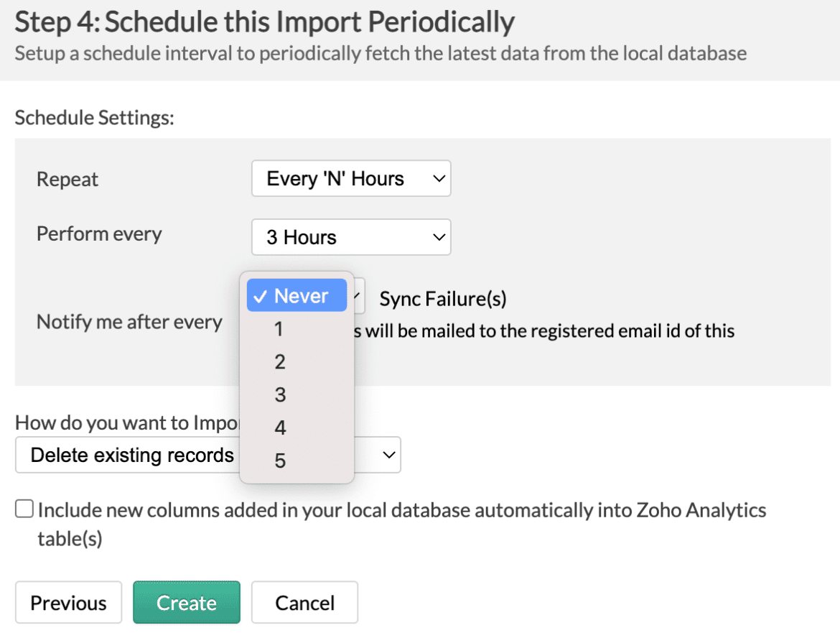Screen dimensions: 840x638
Task: Open the Repeat "Every 'N' Hours" dropdown
Action: tap(350, 179)
